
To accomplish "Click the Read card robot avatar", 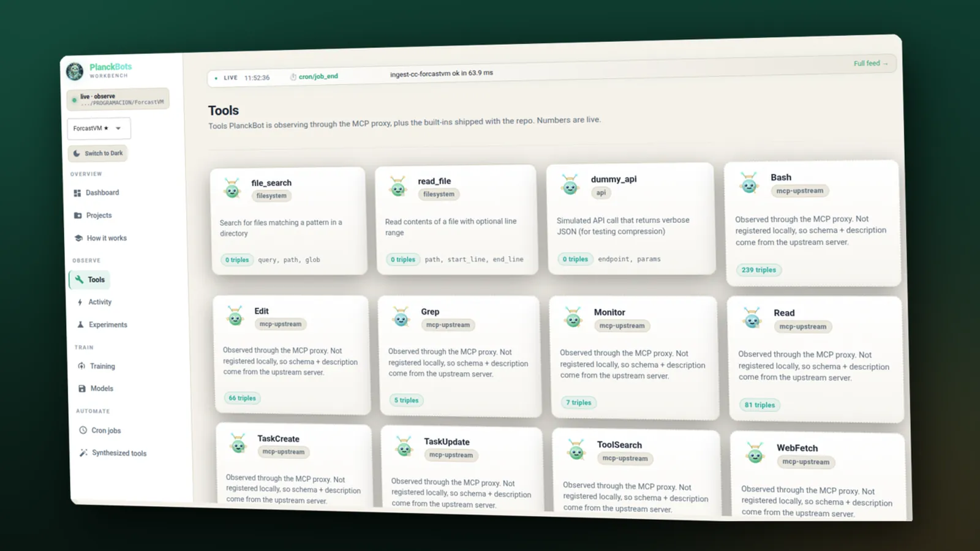I will [752, 319].
